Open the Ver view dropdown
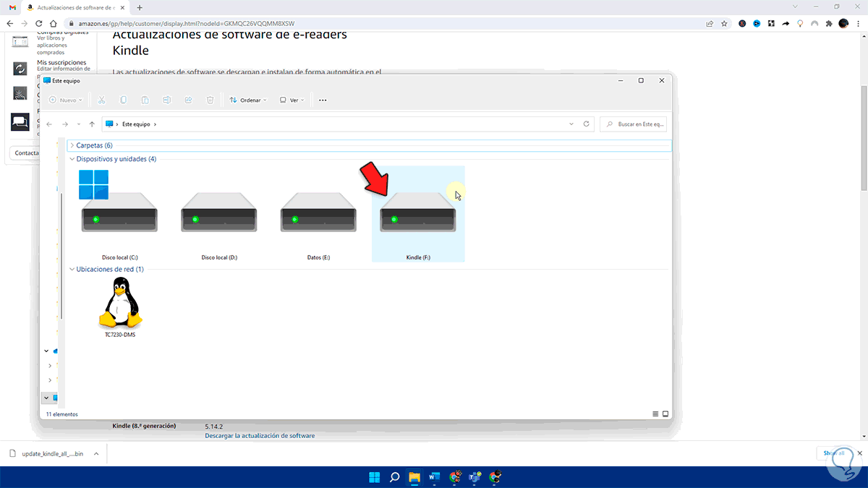This screenshot has width=868, height=488. 293,100
